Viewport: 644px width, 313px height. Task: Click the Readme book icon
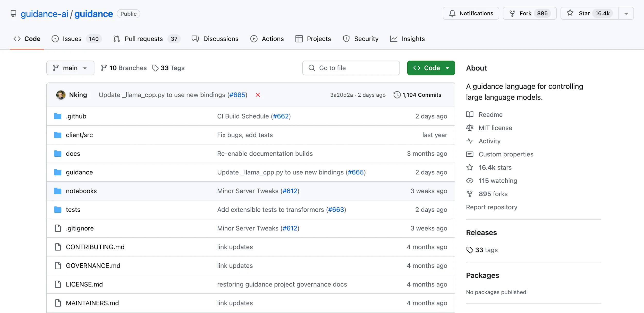click(470, 114)
